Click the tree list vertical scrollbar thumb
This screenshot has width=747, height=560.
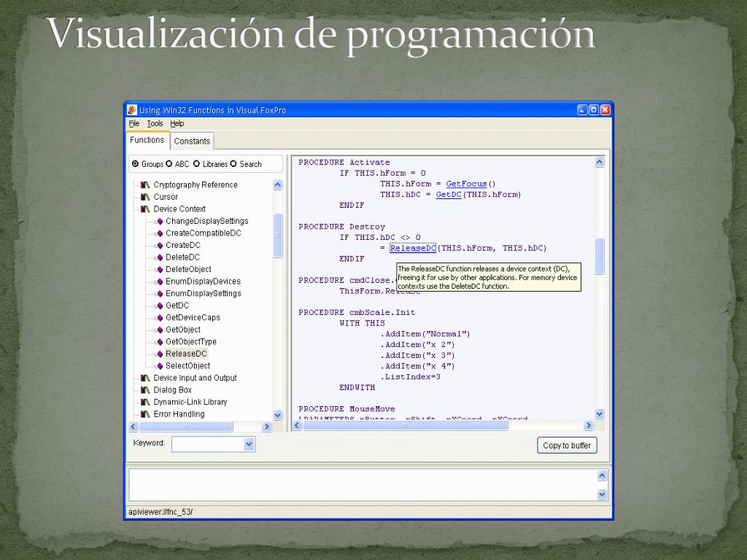click(278, 236)
